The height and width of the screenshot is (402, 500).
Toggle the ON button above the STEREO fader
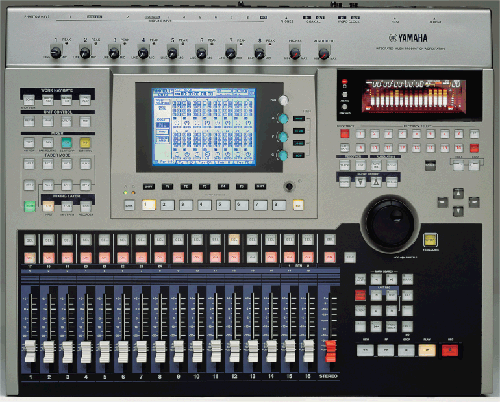(x=329, y=257)
